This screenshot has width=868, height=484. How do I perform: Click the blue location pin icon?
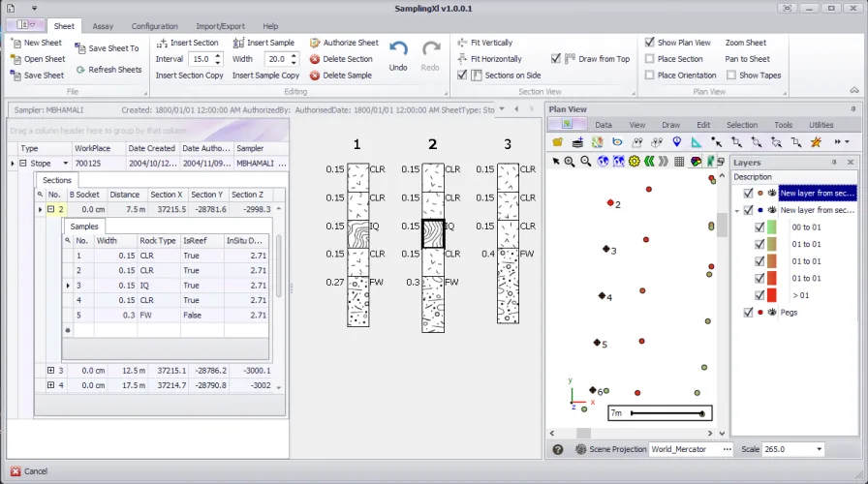[x=677, y=142]
